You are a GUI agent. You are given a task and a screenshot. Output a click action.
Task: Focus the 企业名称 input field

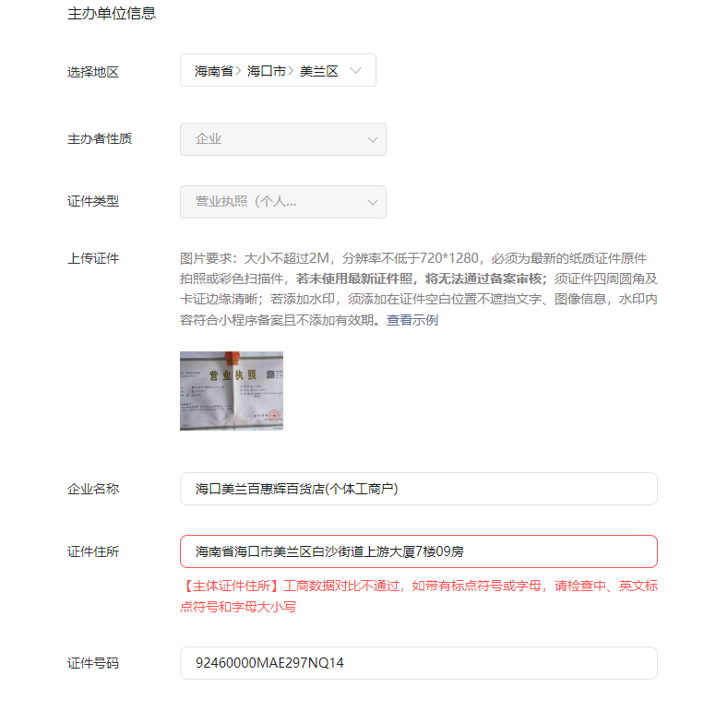(x=419, y=489)
